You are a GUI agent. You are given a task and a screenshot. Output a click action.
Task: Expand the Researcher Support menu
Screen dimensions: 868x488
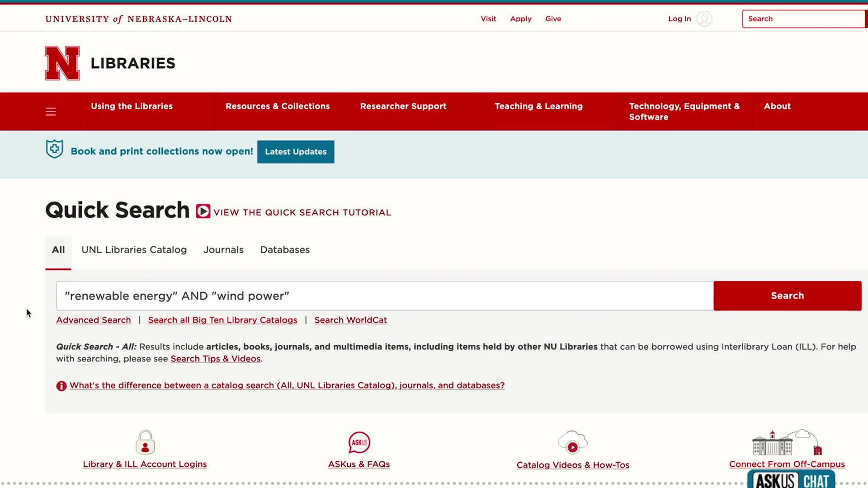coord(403,106)
